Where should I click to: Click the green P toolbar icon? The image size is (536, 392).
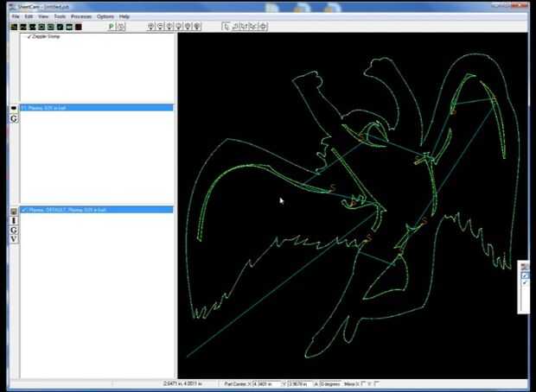(x=112, y=27)
